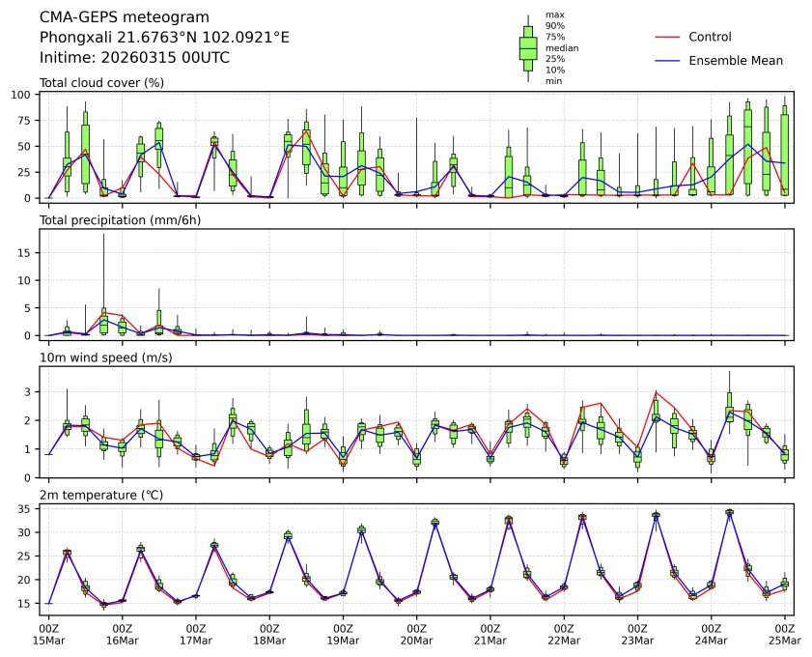Click the box plot legend icon
The image size is (812, 657).
click(527, 47)
